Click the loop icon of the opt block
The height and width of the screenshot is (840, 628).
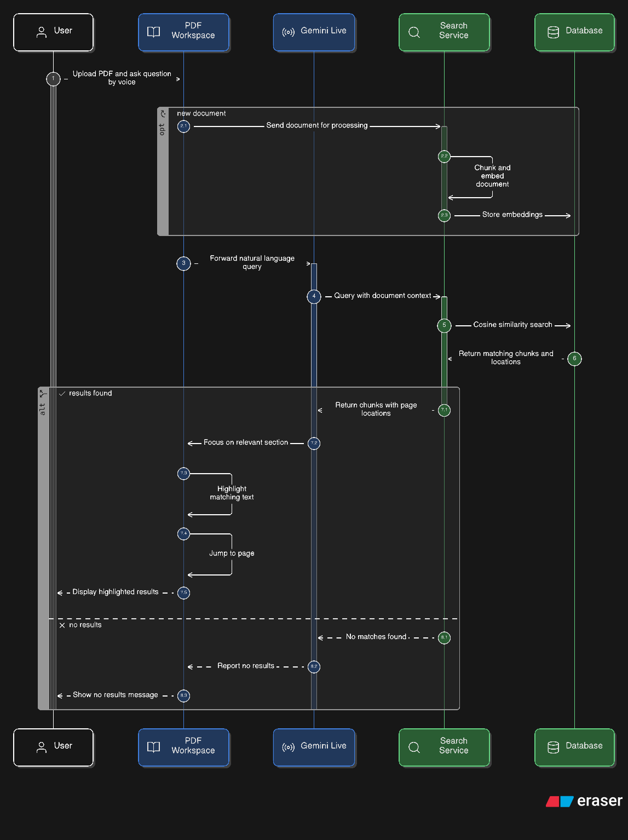(163, 114)
